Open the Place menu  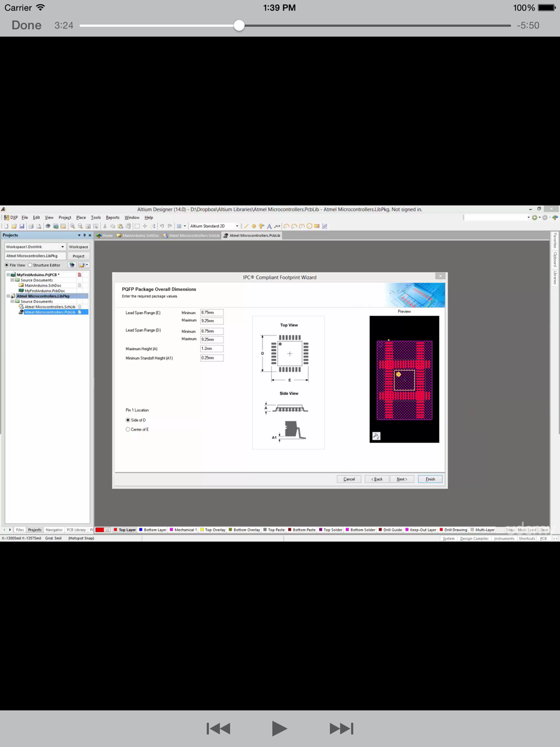pyautogui.click(x=81, y=217)
